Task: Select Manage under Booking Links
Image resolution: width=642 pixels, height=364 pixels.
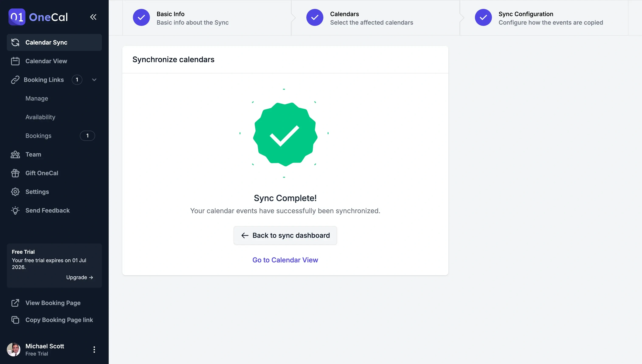Action: coord(37,98)
